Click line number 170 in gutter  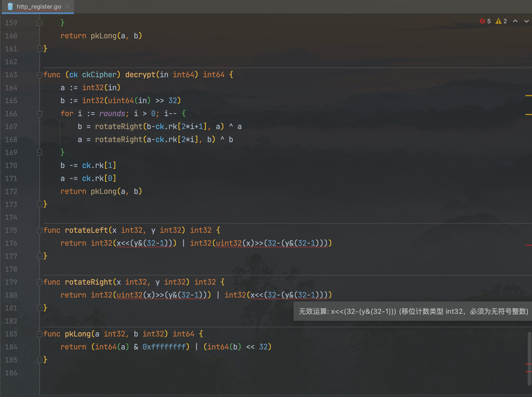pyautogui.click(x=11, y=166)
